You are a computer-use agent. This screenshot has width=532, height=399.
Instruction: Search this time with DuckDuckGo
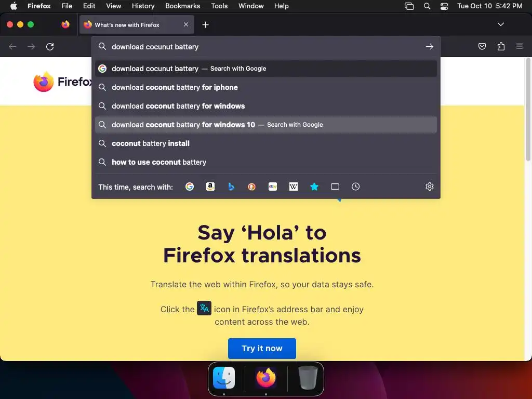(252, 187)
